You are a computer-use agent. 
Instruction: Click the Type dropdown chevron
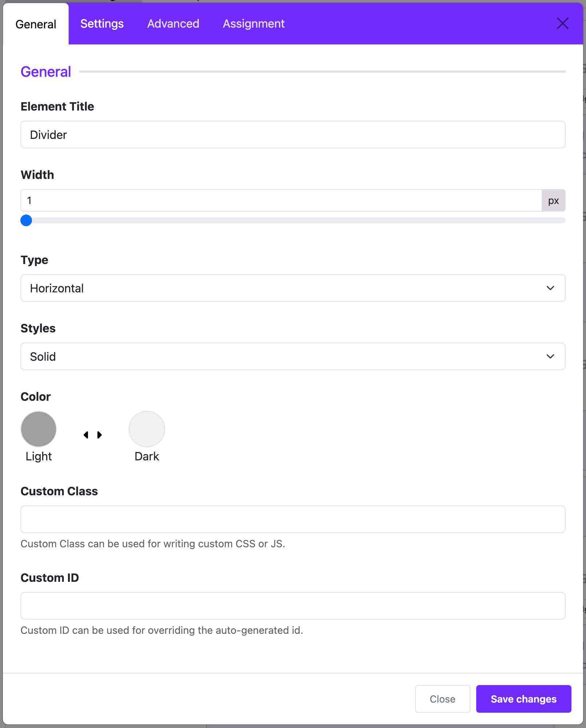550,288
